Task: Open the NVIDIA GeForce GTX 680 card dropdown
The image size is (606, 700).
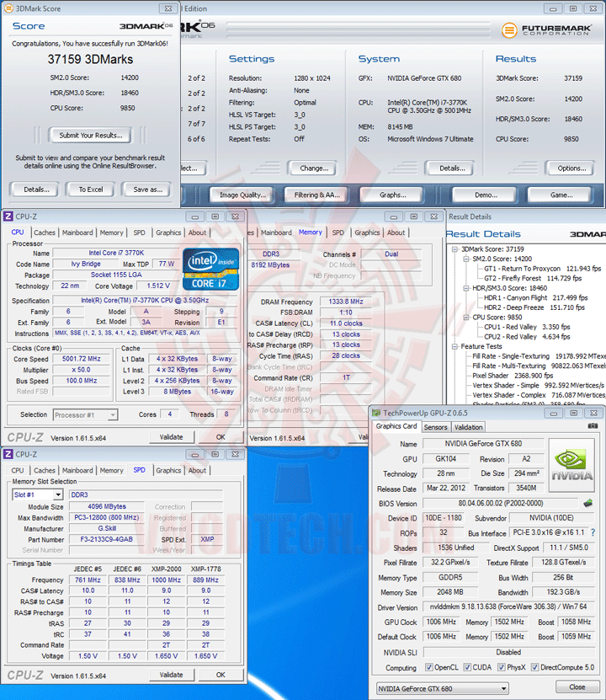Action: [x=504, y=689]
